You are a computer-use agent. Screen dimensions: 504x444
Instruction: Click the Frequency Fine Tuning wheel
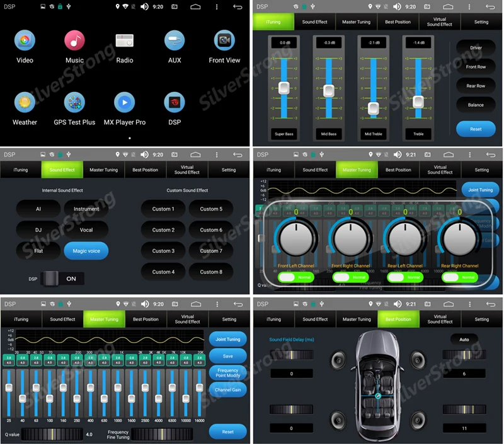coord(162,435)
